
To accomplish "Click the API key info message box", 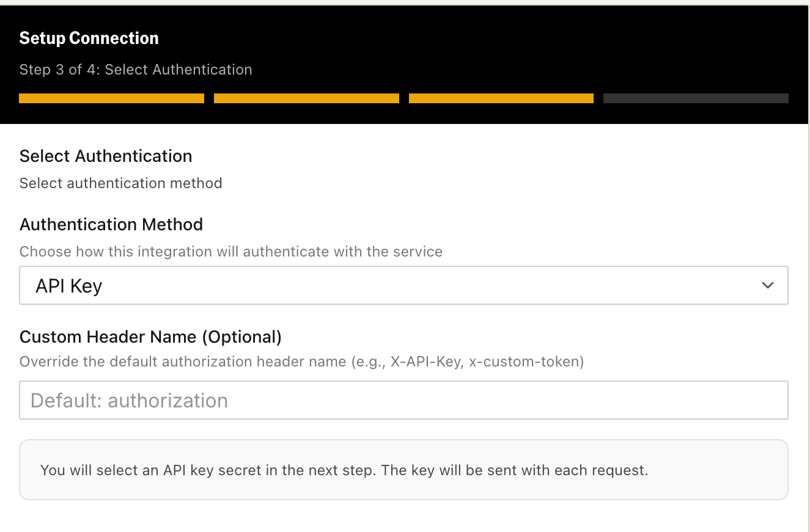I will point(403,470).
